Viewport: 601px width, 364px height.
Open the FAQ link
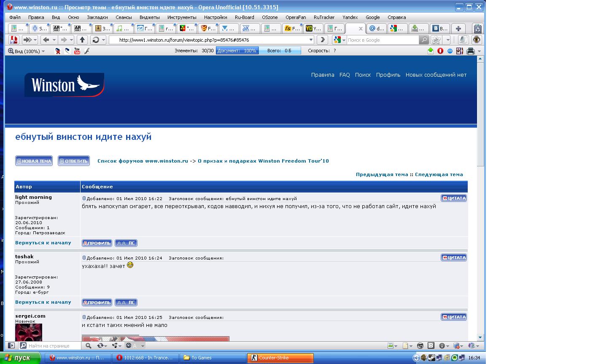pos(345,75)
